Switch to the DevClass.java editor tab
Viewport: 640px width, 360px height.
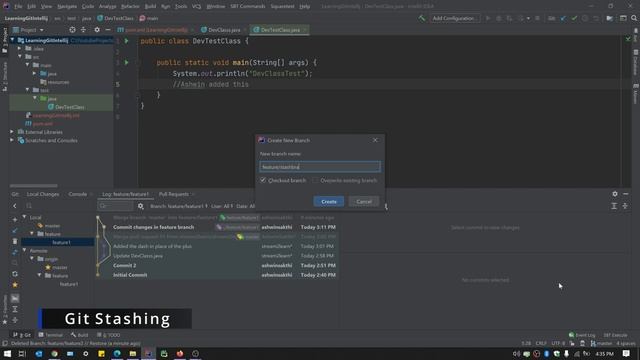[x=224, y=30]
